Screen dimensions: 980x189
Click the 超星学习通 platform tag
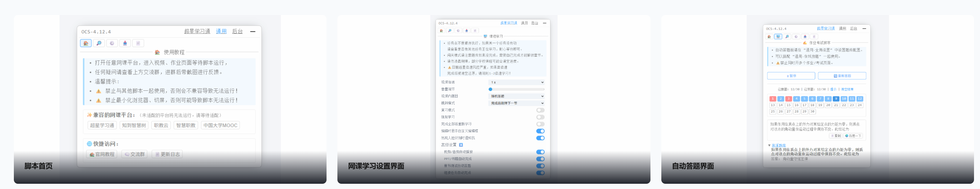point(102,125)
